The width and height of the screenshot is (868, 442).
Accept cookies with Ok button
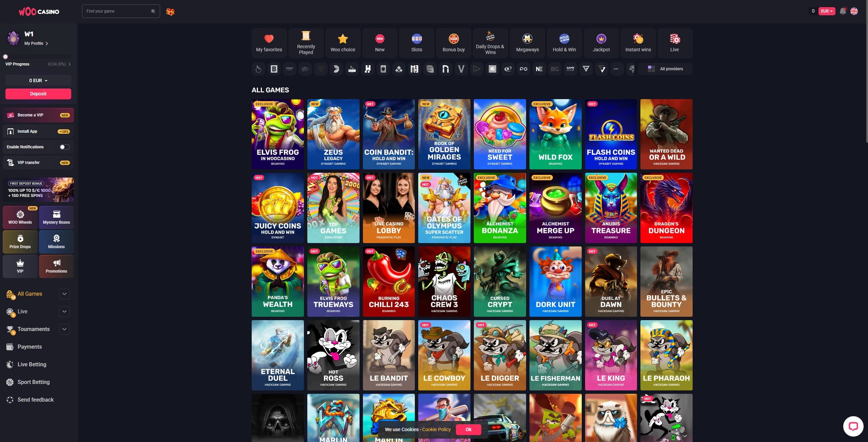tap(468, 429)
